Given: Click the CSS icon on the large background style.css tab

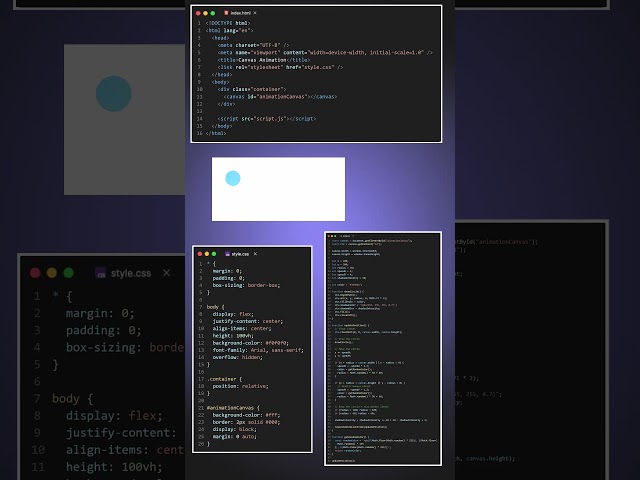Looking at the screenshot, I should click(100, 273).
